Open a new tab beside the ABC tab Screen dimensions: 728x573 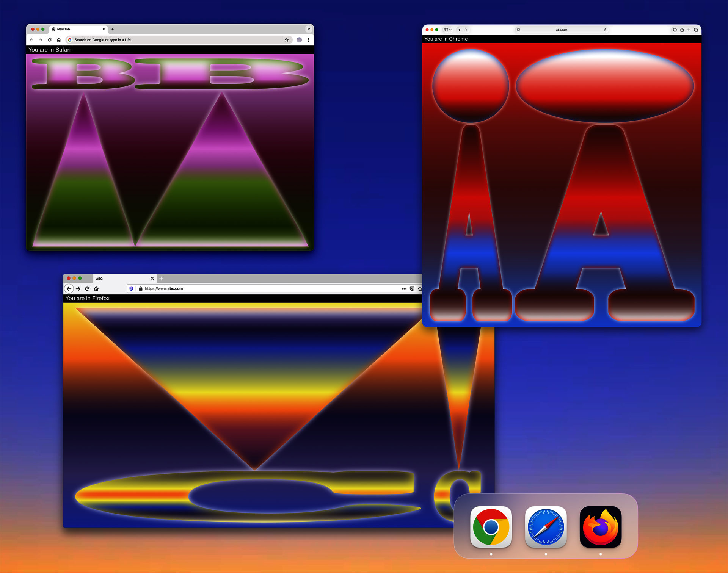(x=161, y=279)
